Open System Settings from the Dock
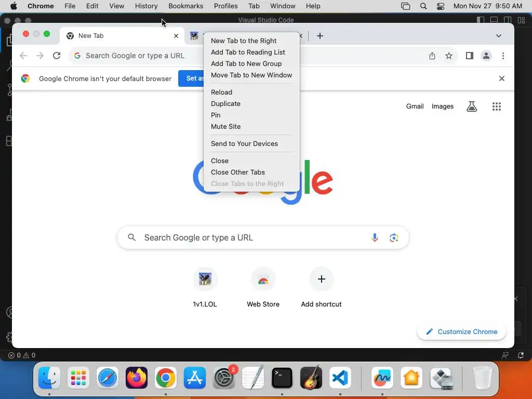The width and height of the screenshot is (532, 399). (224, 378)
